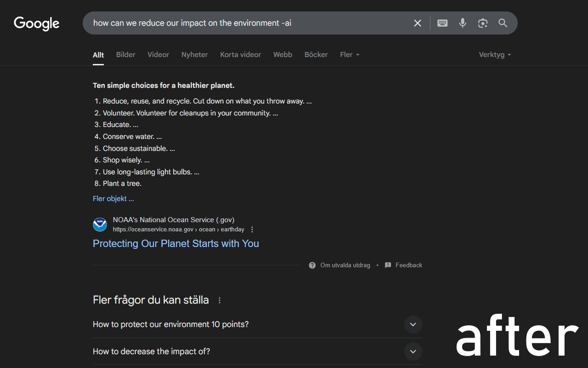The image size is (588, 368).
Task: Switch to the Bilder tab
Action: 125,54
